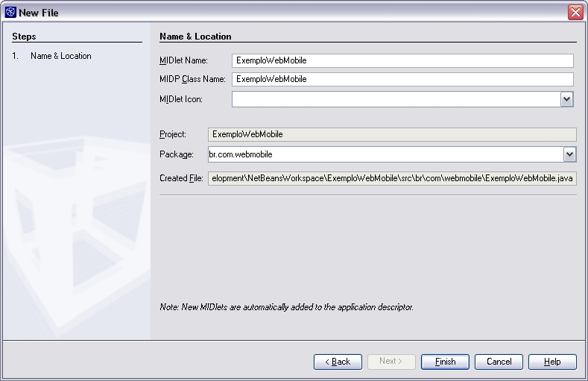Open the Package dropdown arrow

(x=569, y=154)
